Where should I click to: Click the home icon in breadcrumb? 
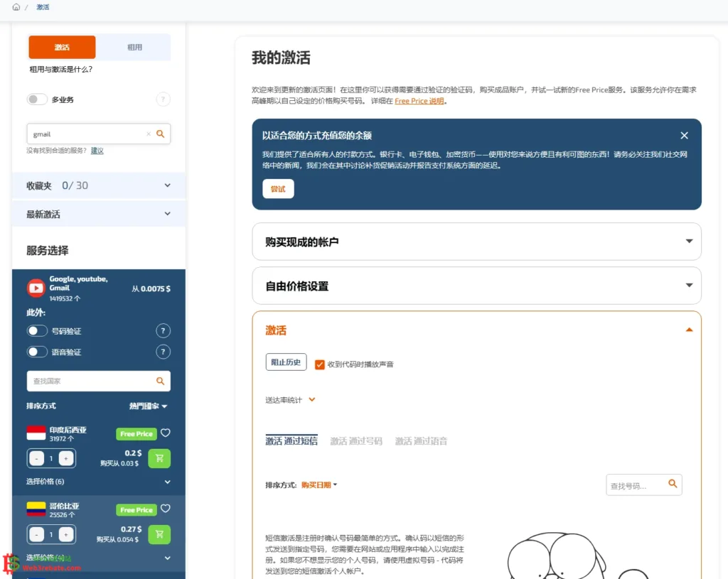[16, 7]
